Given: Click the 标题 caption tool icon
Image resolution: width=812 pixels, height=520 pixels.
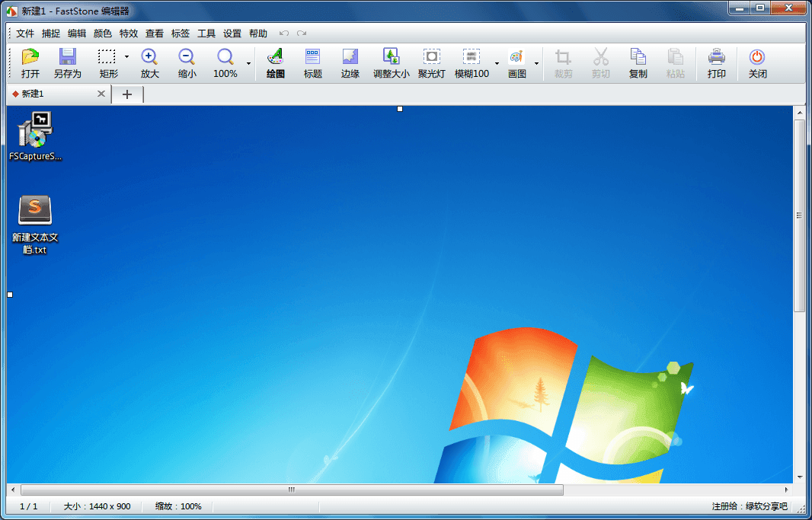Looking at the screenshot, I should coord(313,57).
